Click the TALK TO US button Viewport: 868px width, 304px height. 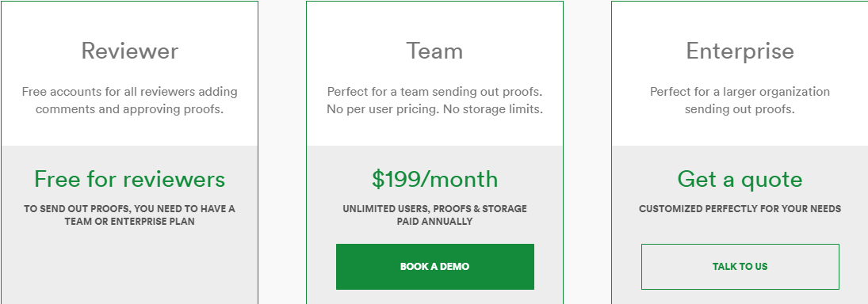740,267
